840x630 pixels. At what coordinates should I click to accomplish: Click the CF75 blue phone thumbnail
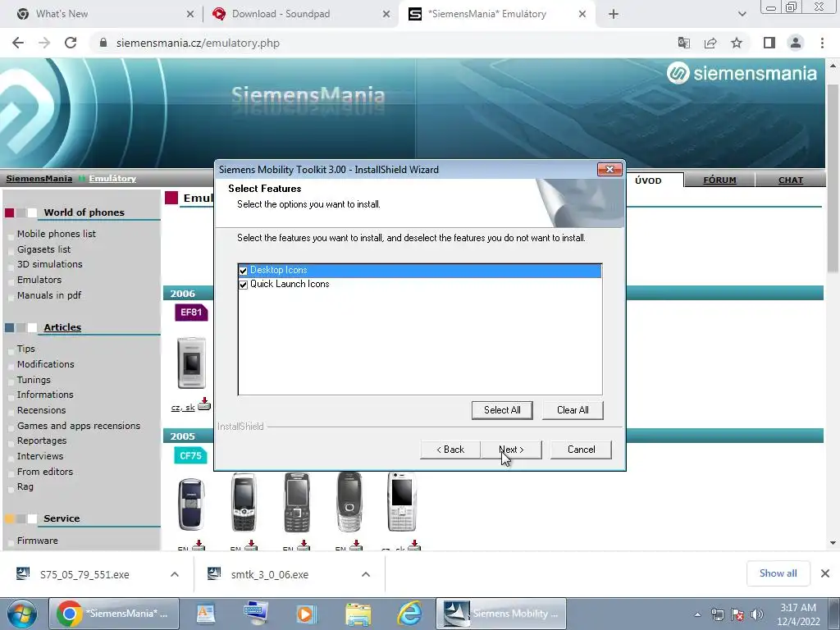tap(191, 504)
